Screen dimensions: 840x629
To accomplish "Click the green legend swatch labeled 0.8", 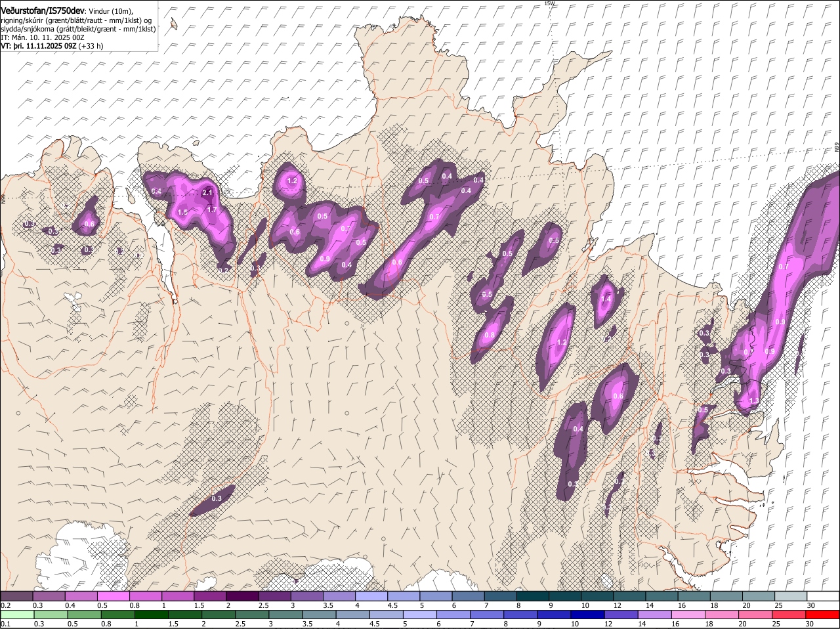I will click(118, 615).
